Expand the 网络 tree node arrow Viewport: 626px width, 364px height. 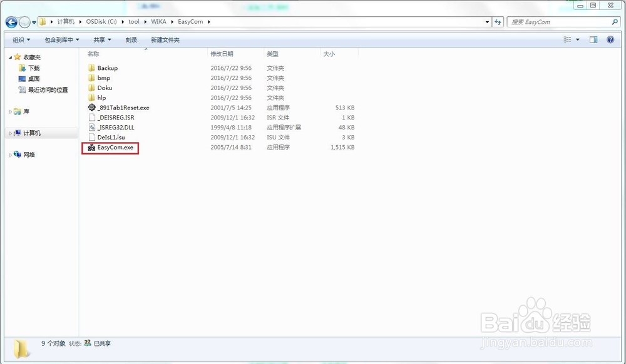(x=10, y=154)
